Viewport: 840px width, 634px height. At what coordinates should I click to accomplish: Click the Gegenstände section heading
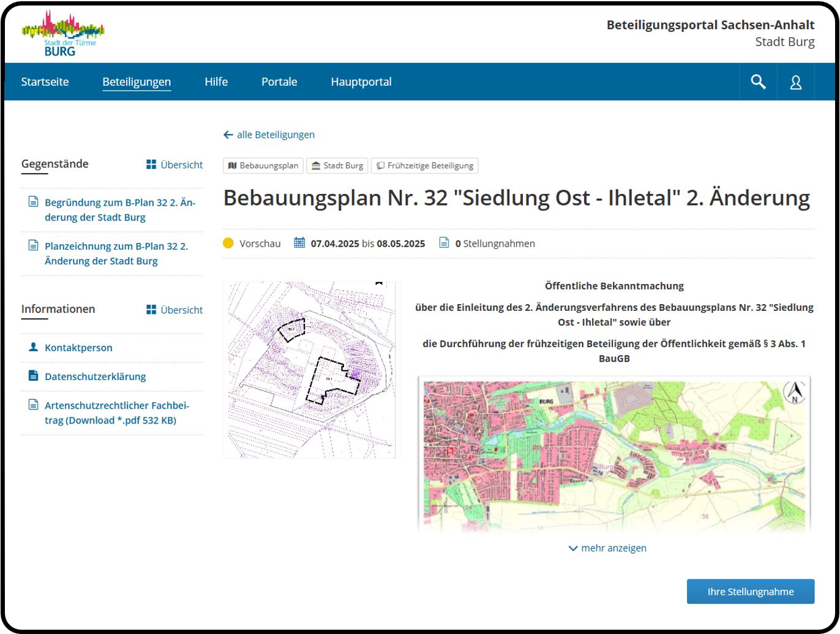click(54, 164)
